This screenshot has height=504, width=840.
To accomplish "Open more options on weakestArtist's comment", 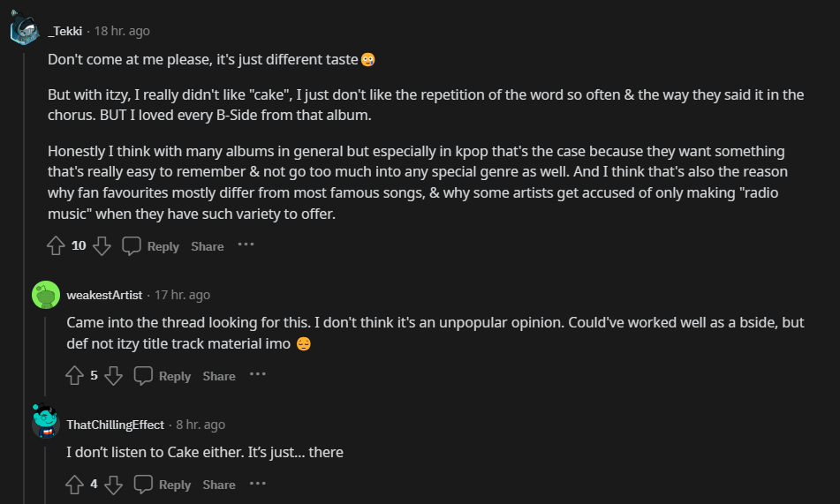I will (257, 375).
